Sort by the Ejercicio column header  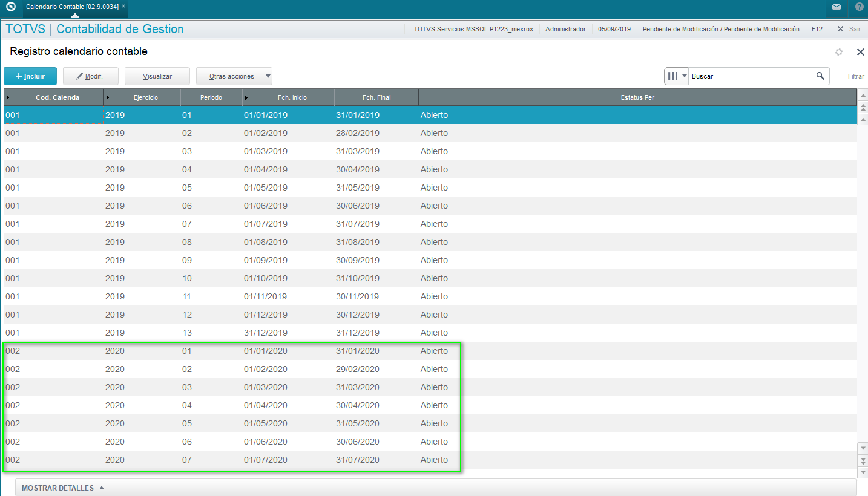click(x=142, y=97)
